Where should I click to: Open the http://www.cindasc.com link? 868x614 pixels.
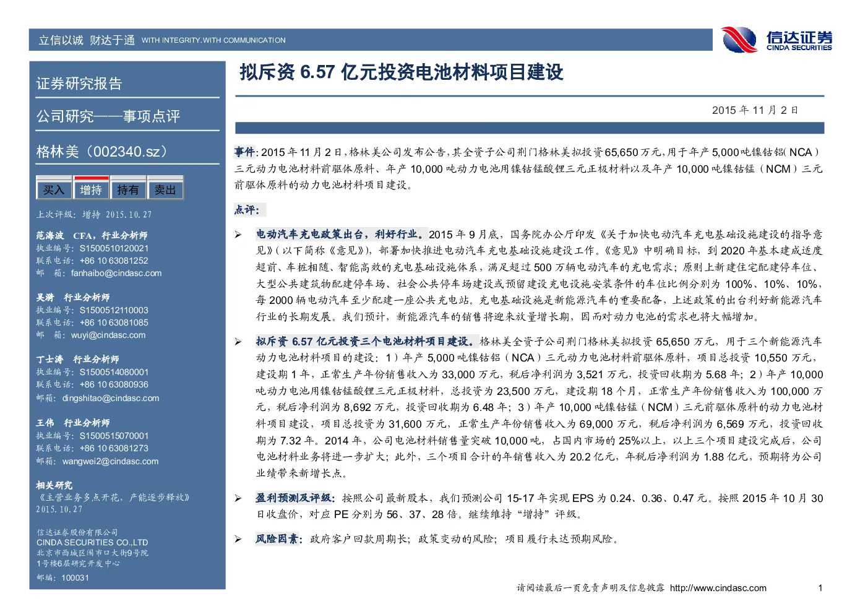(718, 588)
